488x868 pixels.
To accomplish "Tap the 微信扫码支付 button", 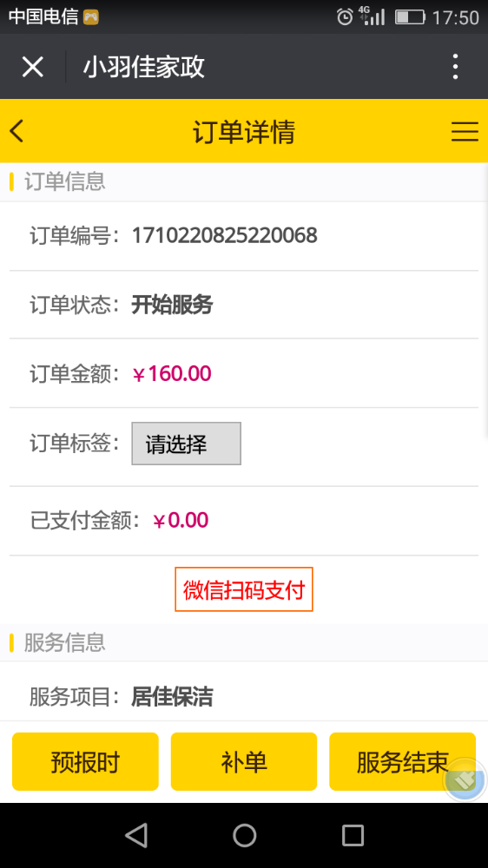I will (x=244, y=589).
